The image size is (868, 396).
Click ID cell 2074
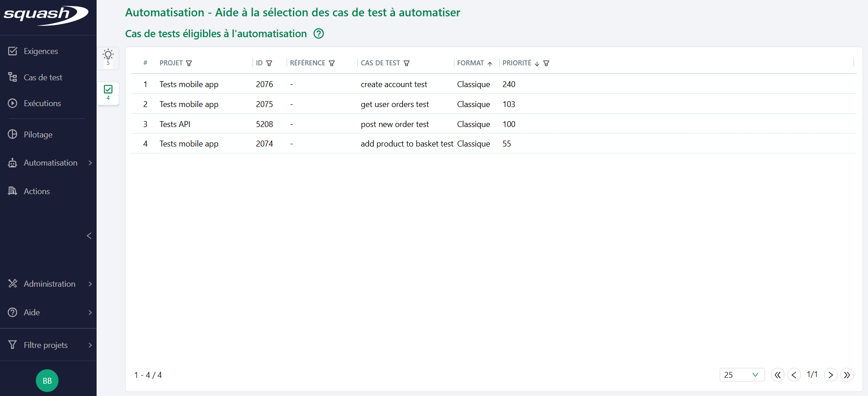pos(264,144)
